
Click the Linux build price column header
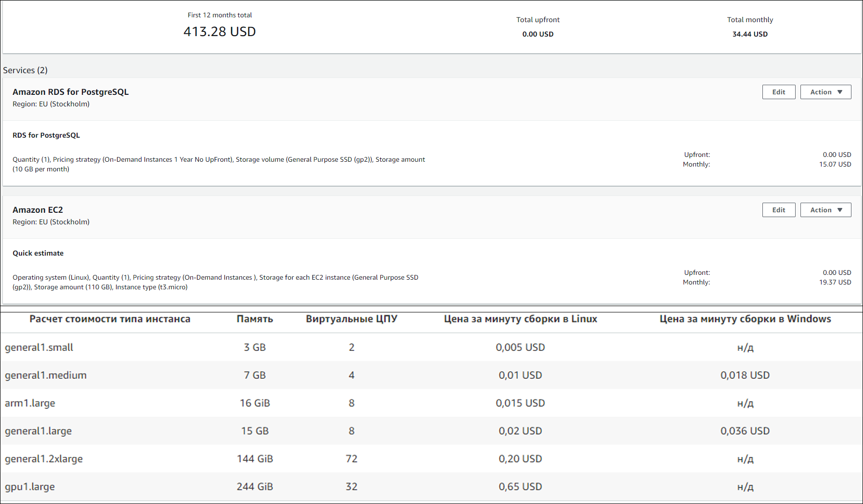(520, 319)
